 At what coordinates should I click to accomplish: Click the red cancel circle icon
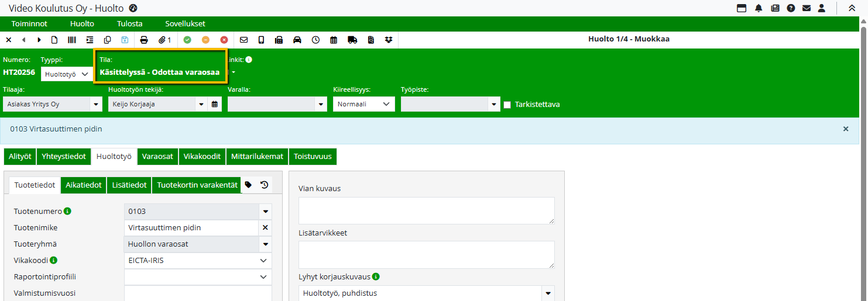224,40
